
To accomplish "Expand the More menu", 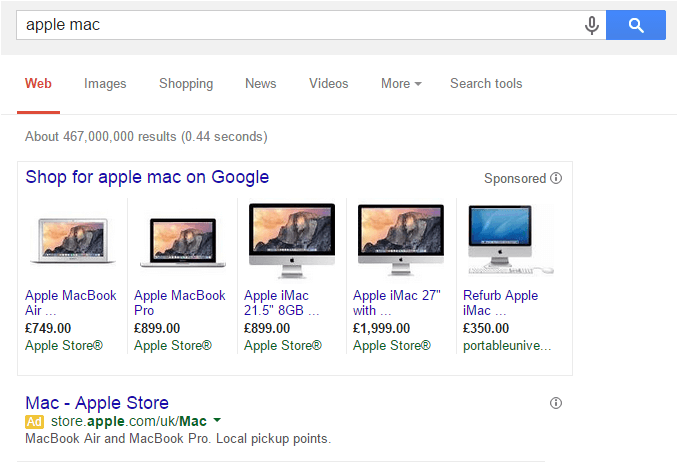I will coord(401,83).
